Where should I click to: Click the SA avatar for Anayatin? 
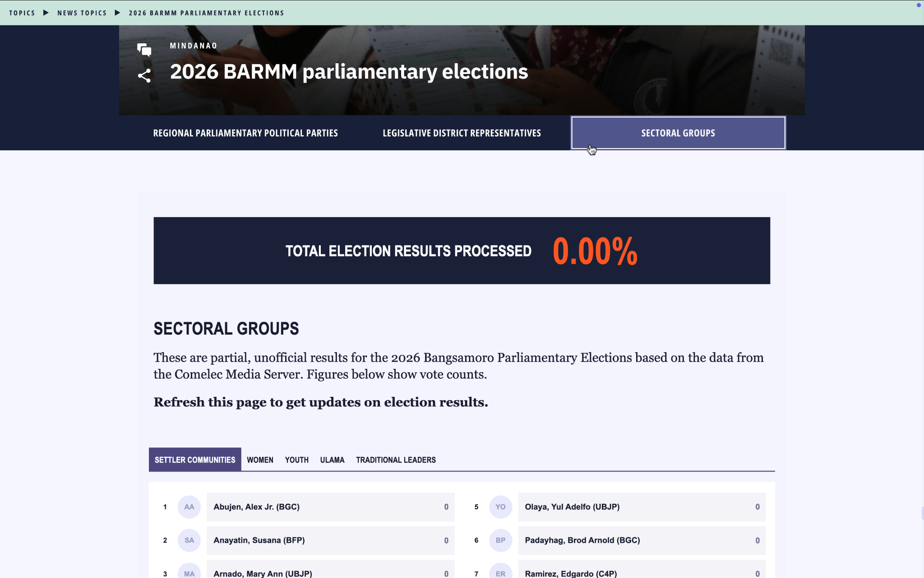click(189, 540)
